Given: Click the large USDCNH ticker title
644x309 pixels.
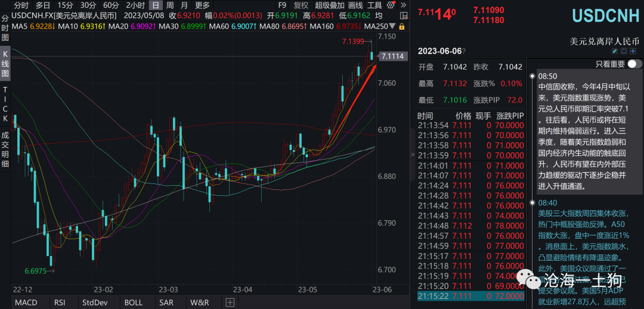Looking at the screenshot, I should click(606, 15).
